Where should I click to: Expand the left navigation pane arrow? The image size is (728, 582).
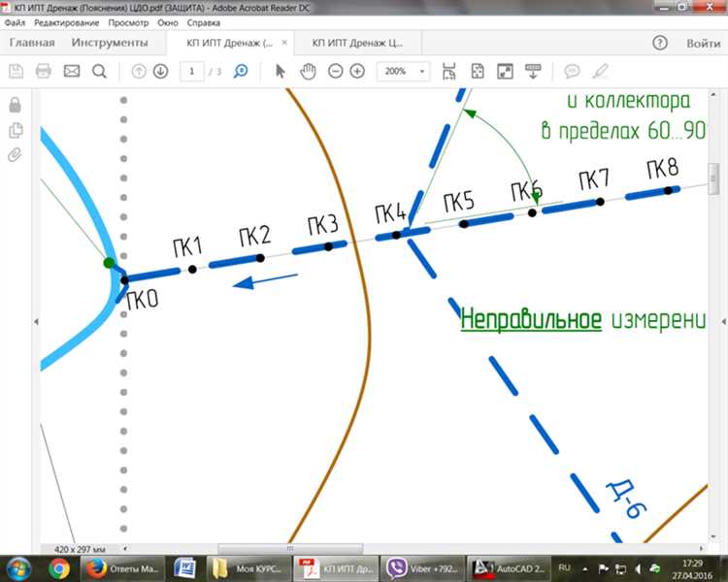click(x=35, y=321)
